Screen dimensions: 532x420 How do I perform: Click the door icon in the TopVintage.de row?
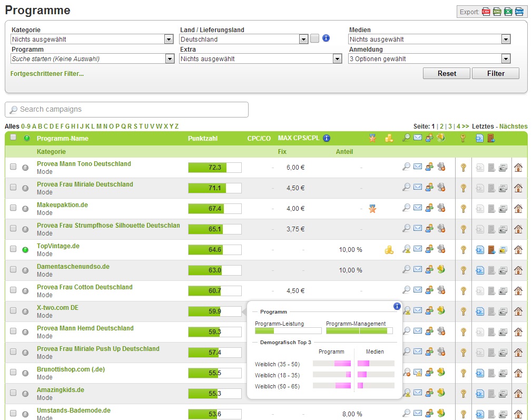point(491,250)
